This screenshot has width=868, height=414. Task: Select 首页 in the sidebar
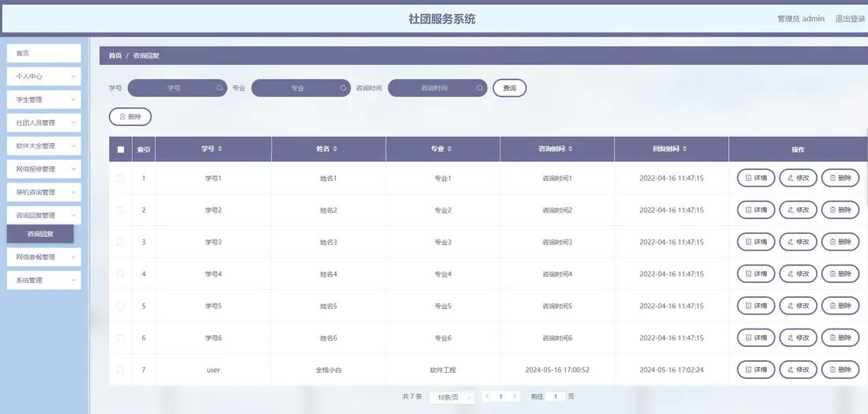pos(43,53)
